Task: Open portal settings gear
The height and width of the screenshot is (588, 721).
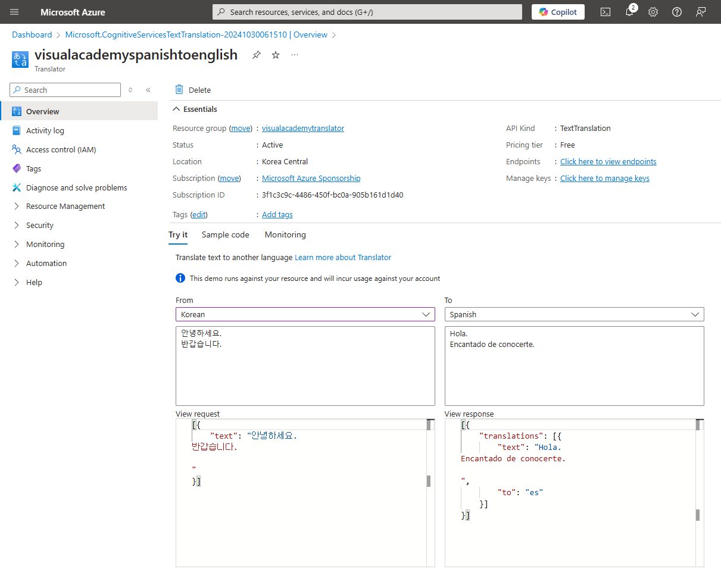Action: point(653,12)
